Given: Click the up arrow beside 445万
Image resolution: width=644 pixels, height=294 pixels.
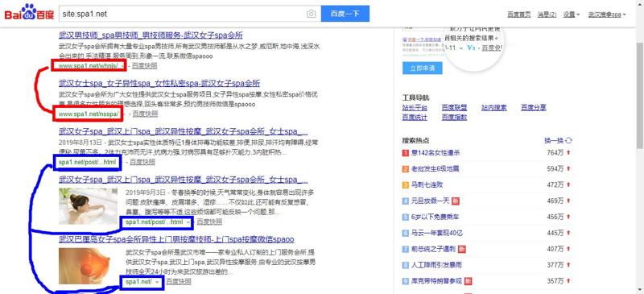Looking at the screenshot, I should click(569, 233).
